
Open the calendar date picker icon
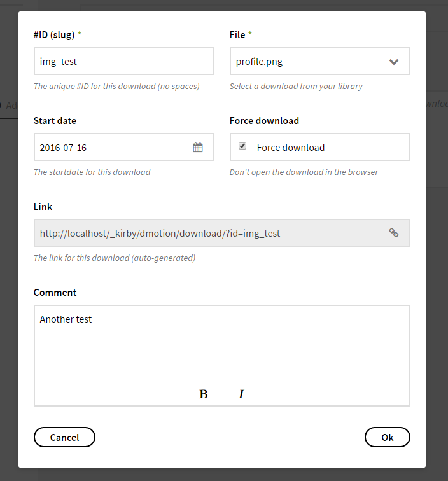pos(198,147)
